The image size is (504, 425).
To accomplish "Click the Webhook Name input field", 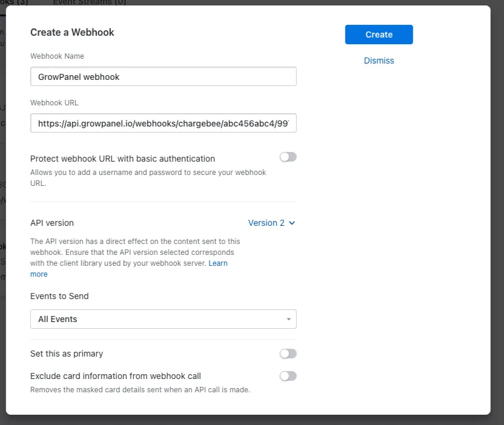I will pos(164,76).
